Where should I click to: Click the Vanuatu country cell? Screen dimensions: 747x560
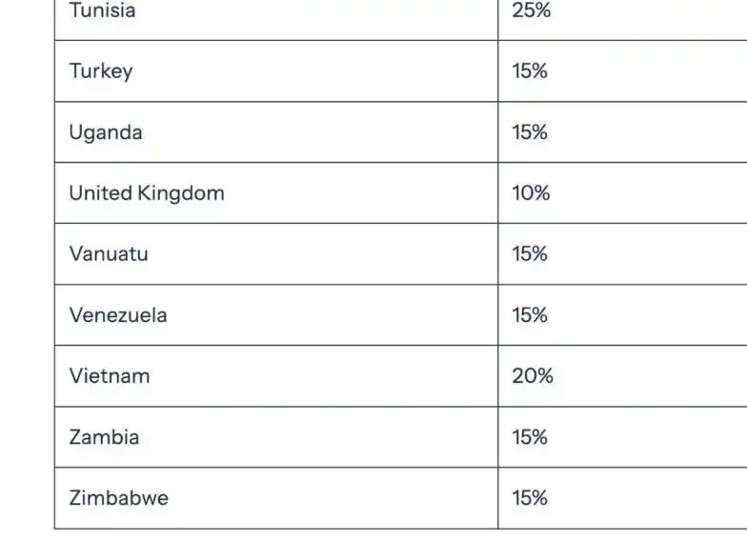tap(108, 254)
